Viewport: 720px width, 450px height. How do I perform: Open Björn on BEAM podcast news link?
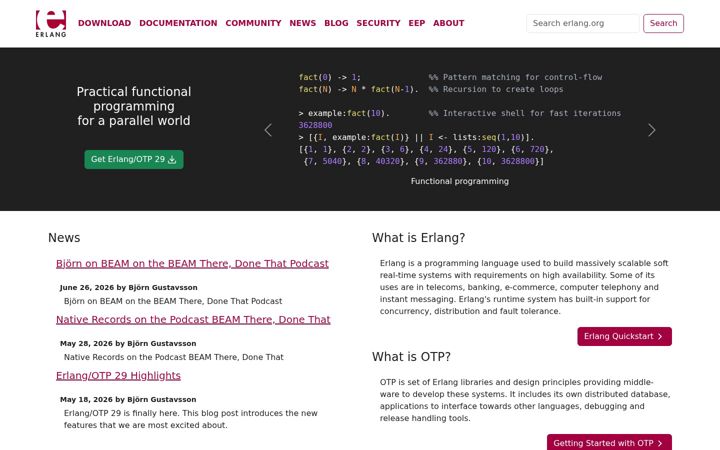(x=192, y=264)
